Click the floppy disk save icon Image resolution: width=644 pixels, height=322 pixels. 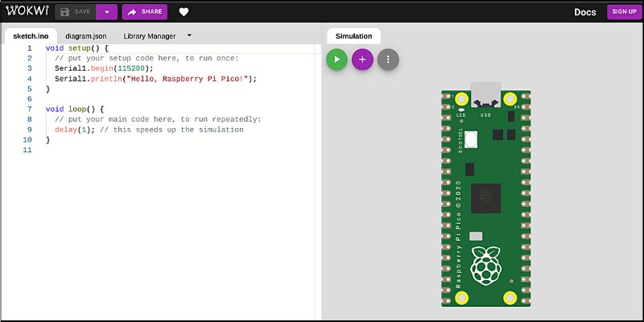pyautogui.click(x=64, y=12)
